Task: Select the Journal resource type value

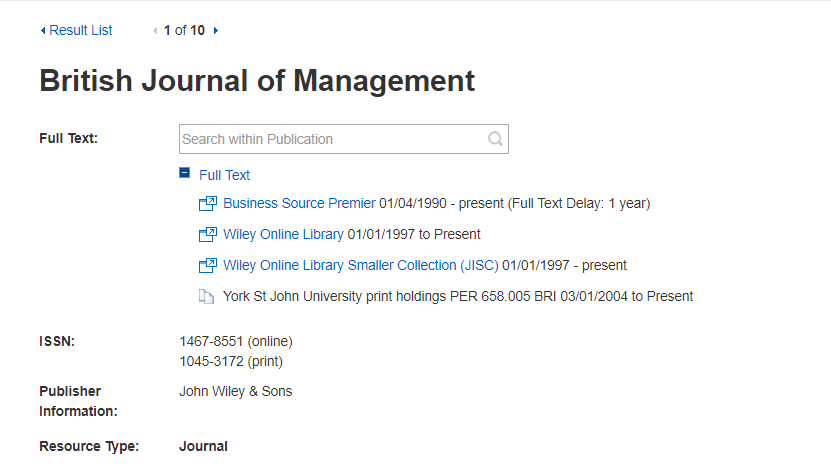Action: click(203, 446)
